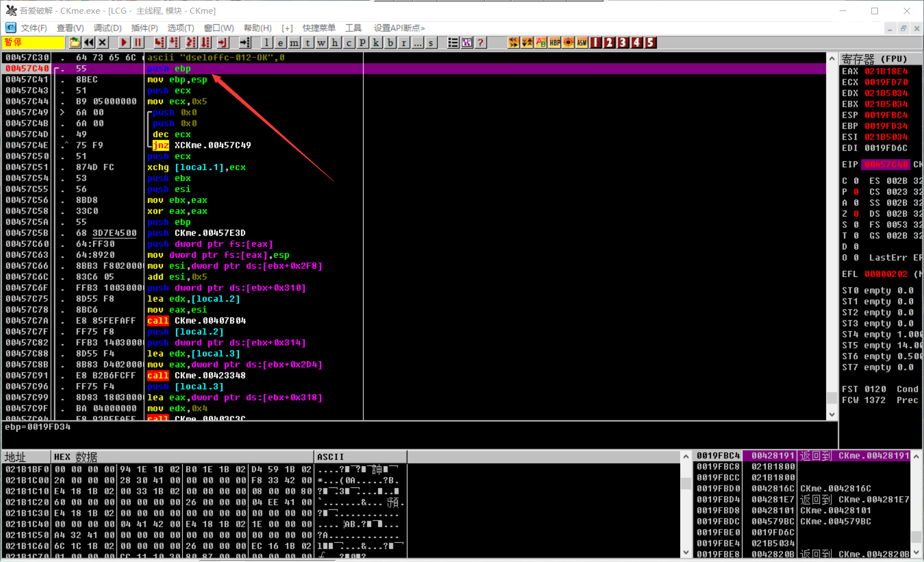Screen dimensions: 924x562
Task: Open the 插件(P) menu
Action: pyautogui.click(x=144, y=28)
